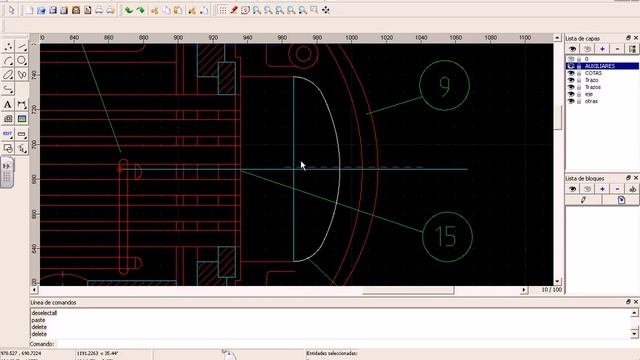Open the Splines drawing tool
This screenshot has height=360, width=640.
click(22, 75)
